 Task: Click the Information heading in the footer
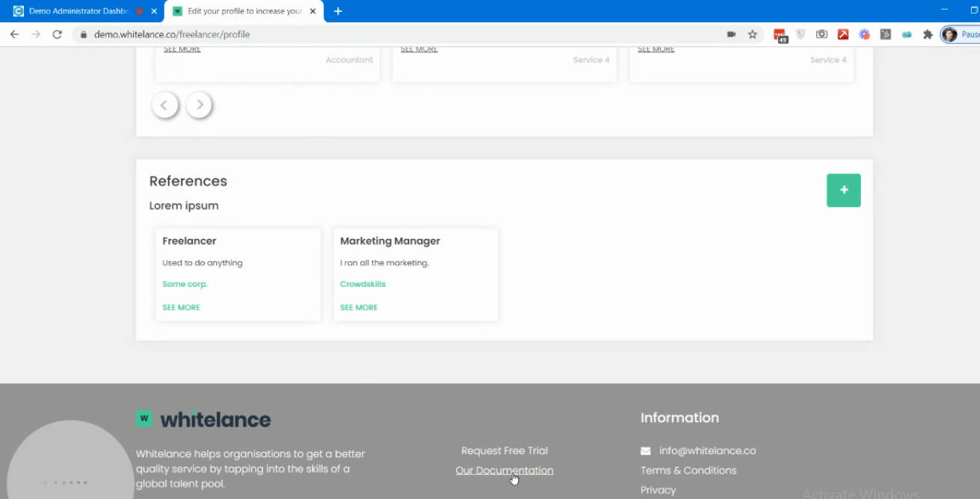point(679,418)
